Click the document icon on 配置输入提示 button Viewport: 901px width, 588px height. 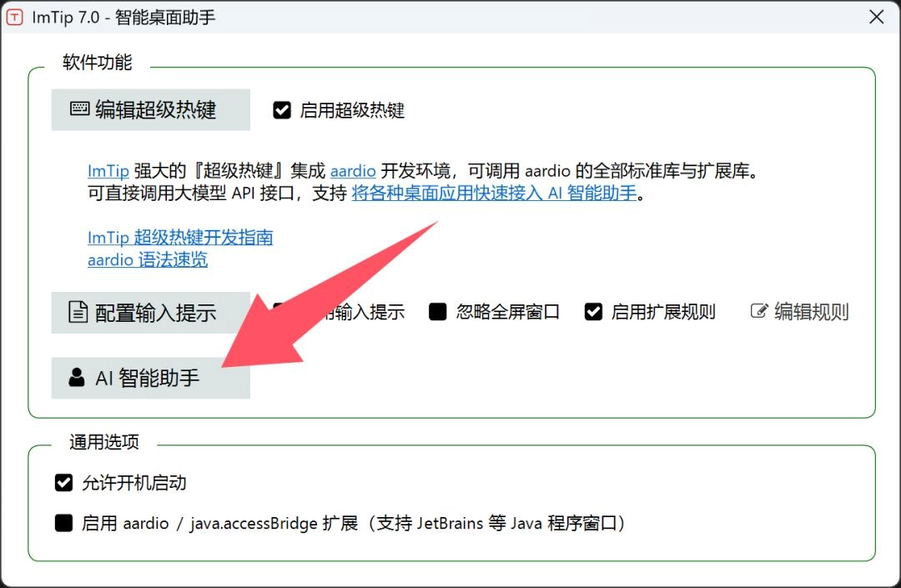[x=77, y=312]
